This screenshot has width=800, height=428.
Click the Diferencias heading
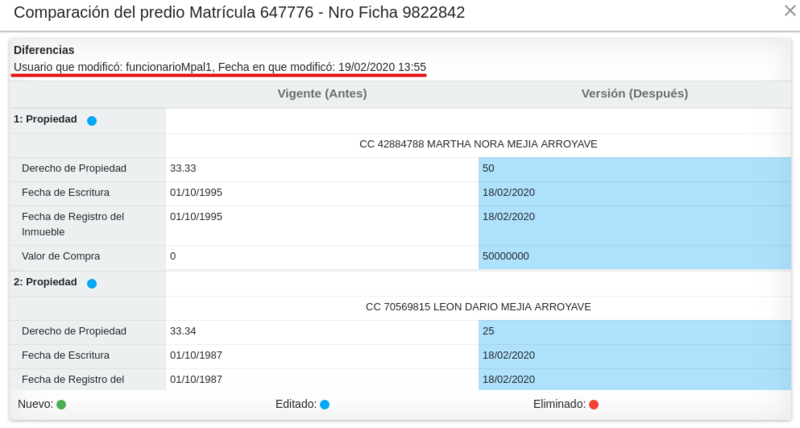(x=44, y=50)
